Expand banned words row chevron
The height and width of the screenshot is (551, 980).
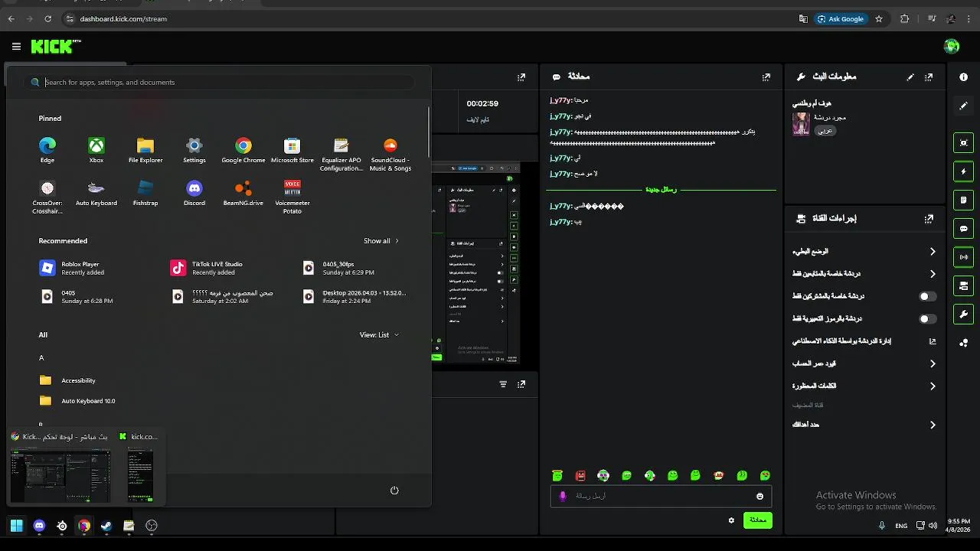932,386
